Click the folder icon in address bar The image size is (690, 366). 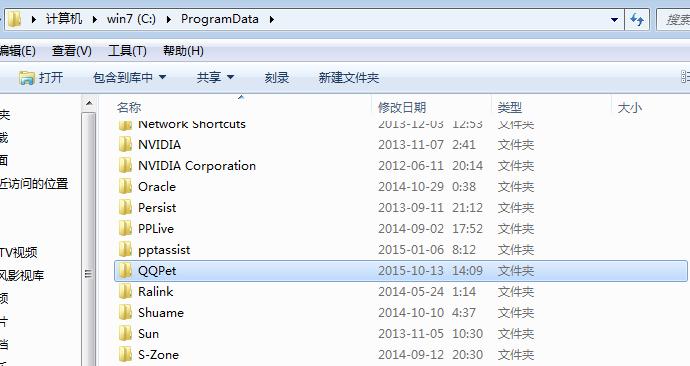(15, 19)
